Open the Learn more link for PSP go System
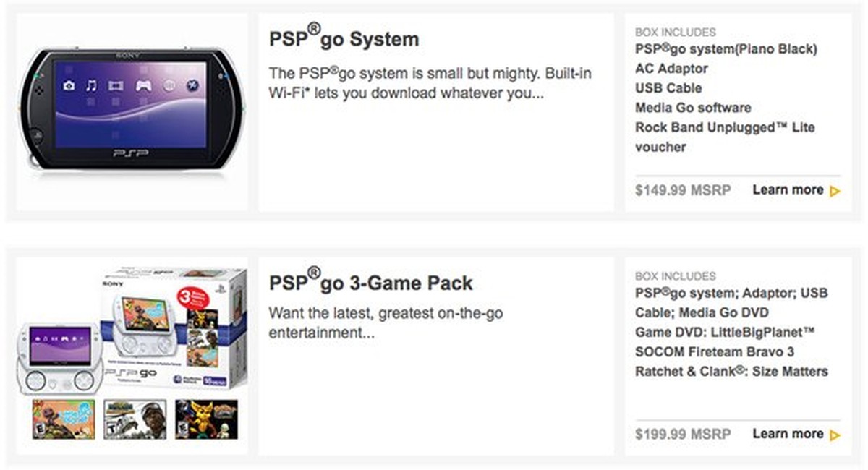868x470 pixels. coord(788,189)
